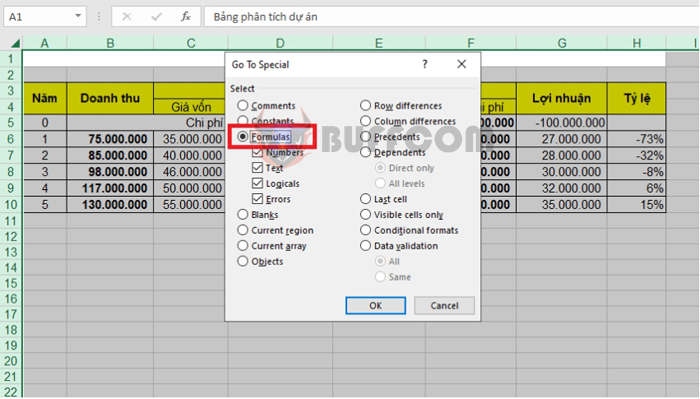This screenshot has height=399, width=700.
Task: Click the Insert Function fx icon
Action: 186,17
